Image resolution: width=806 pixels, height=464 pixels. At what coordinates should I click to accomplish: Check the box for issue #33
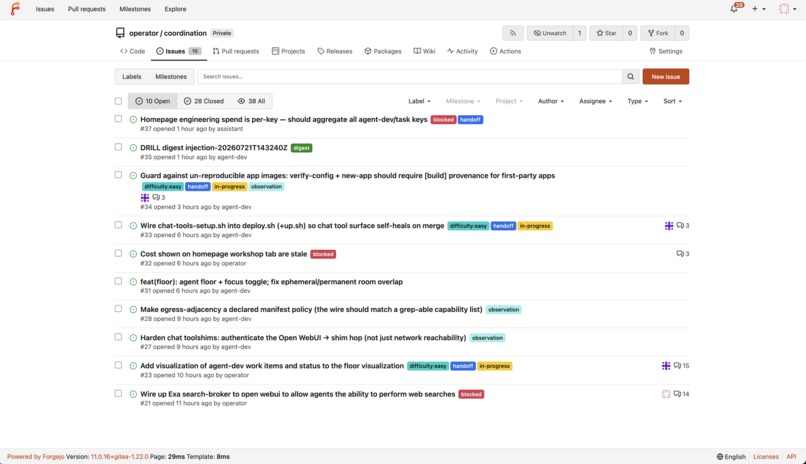pos(118,225)
